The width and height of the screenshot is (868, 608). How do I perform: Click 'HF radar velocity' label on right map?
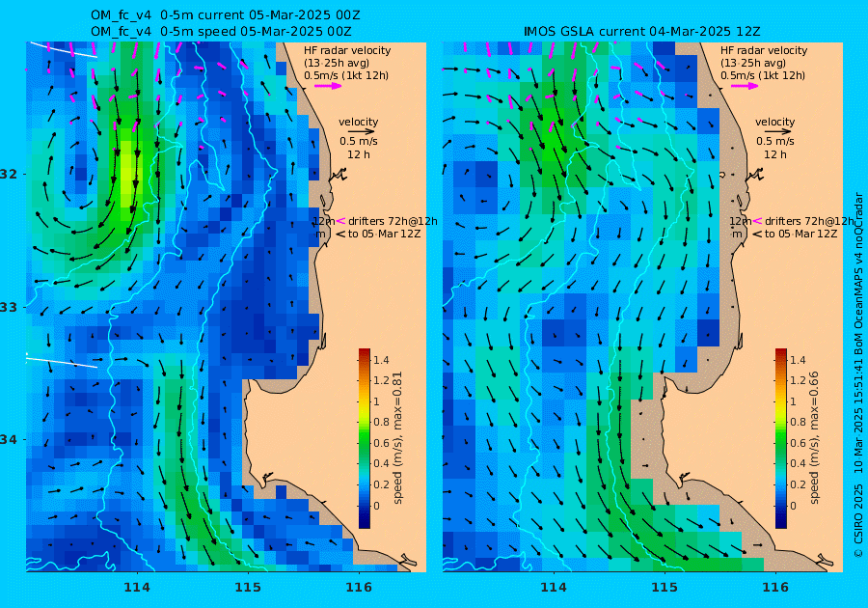[764, 50]
